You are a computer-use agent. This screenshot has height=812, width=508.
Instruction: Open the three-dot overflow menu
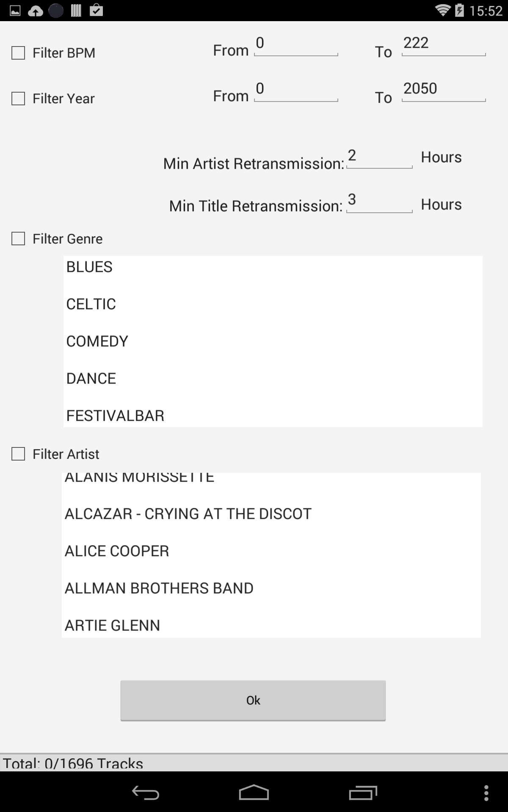486,793
